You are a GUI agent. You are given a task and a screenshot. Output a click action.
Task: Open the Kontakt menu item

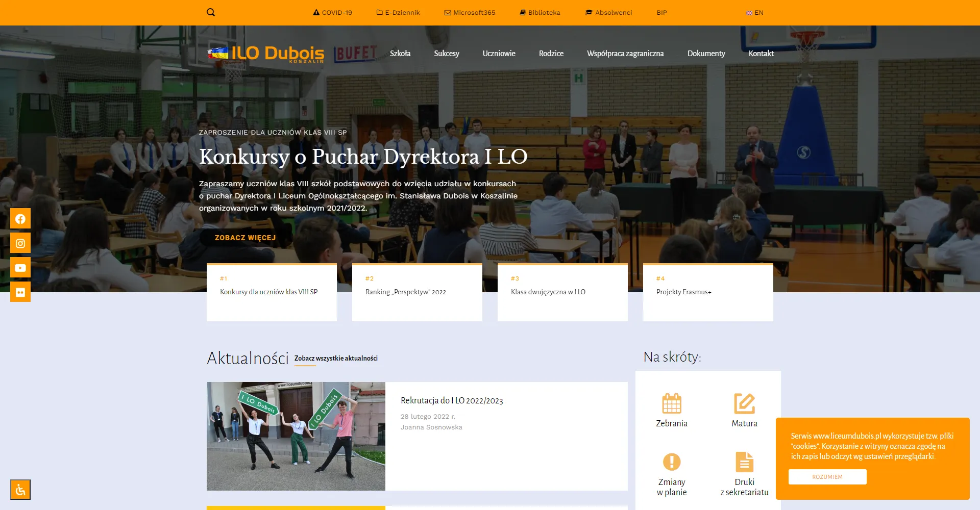(761, 54)
